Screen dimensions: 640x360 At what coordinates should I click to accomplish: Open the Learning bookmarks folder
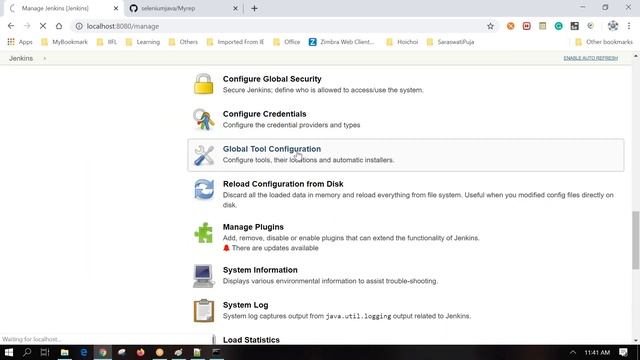coord(142,42)
